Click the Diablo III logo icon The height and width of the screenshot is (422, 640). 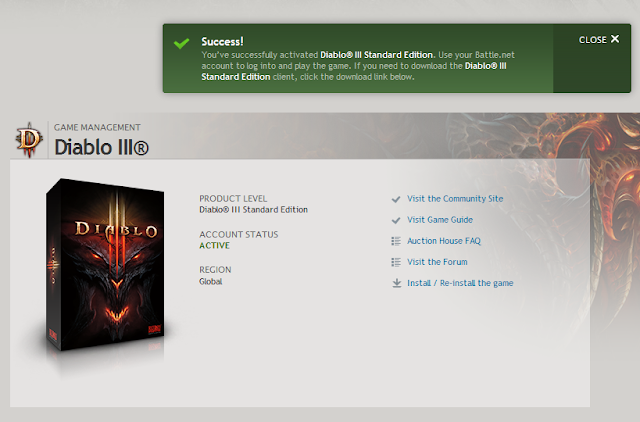point(29,140)
